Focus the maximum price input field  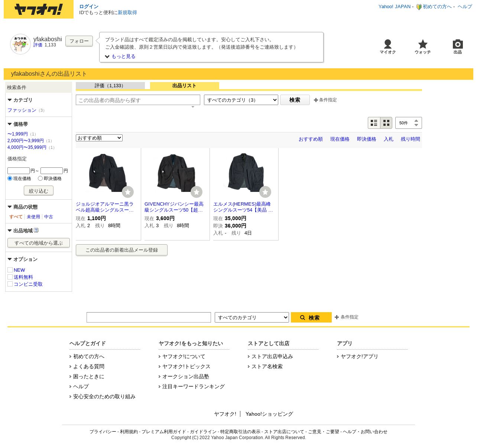tap(52, 171)
